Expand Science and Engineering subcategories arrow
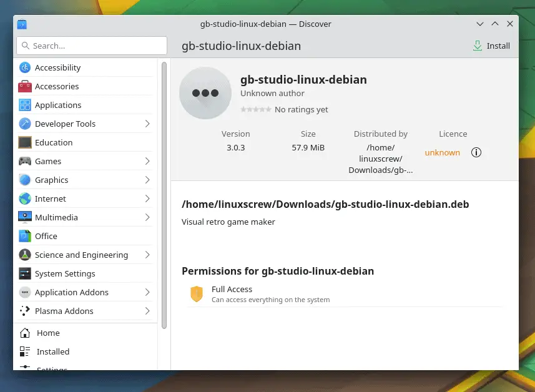The width and height of the screenshot is (535, 392). [x=147, y=255]
